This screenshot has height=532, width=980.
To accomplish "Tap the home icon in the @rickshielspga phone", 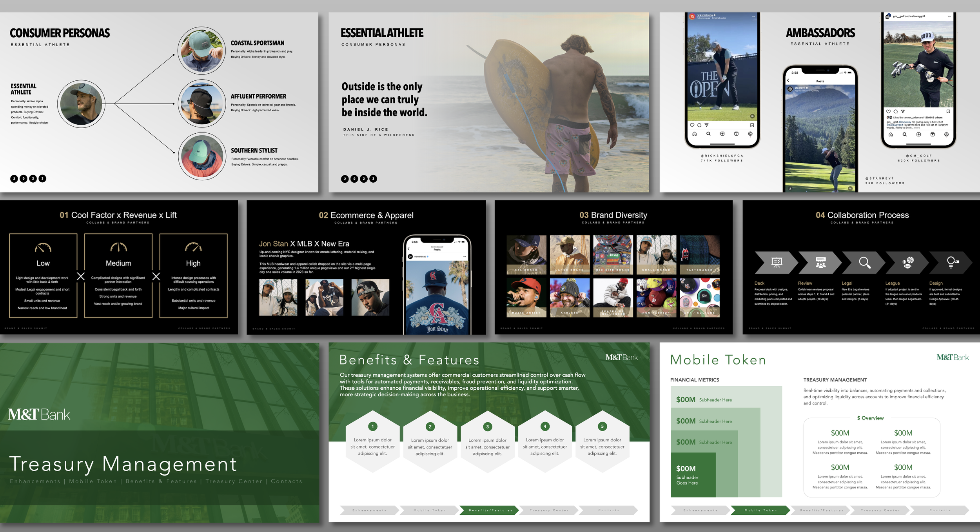I will pyautogui.click(x=694, y=134).
